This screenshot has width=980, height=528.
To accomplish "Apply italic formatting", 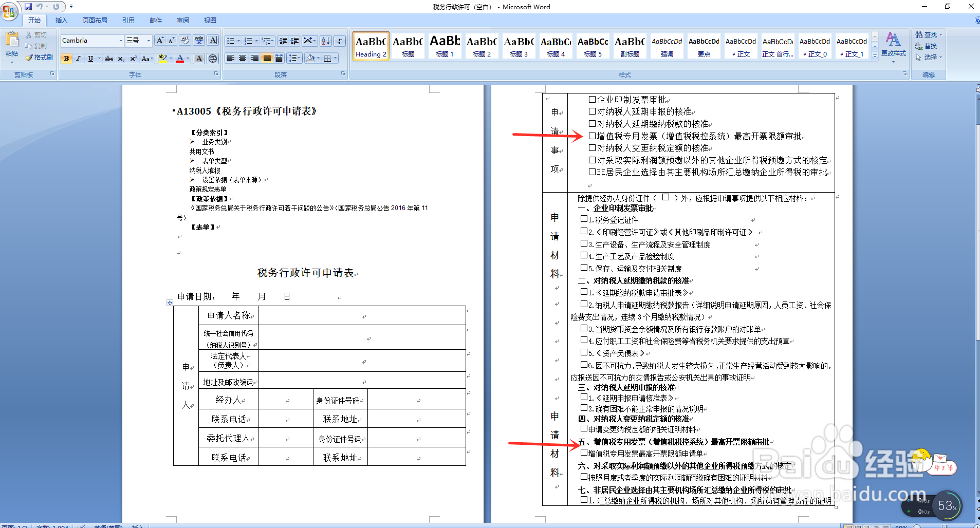I will tap(78, 59).
